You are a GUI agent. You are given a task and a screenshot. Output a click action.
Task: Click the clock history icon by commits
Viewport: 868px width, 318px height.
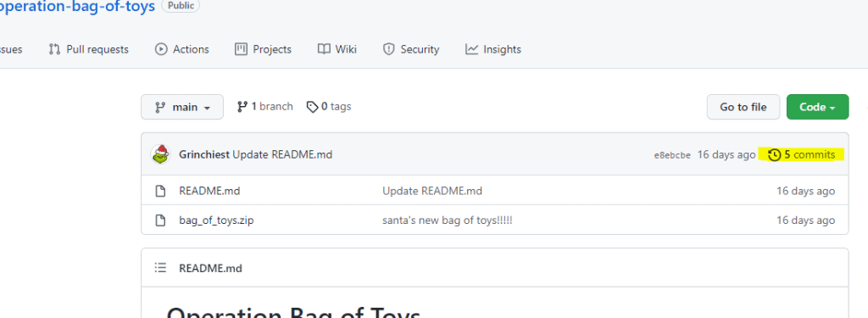[775, 154]
